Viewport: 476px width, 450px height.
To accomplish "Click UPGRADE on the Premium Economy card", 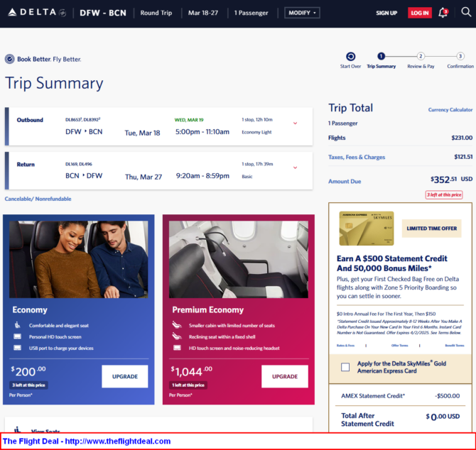I will [x=285, y=376].
